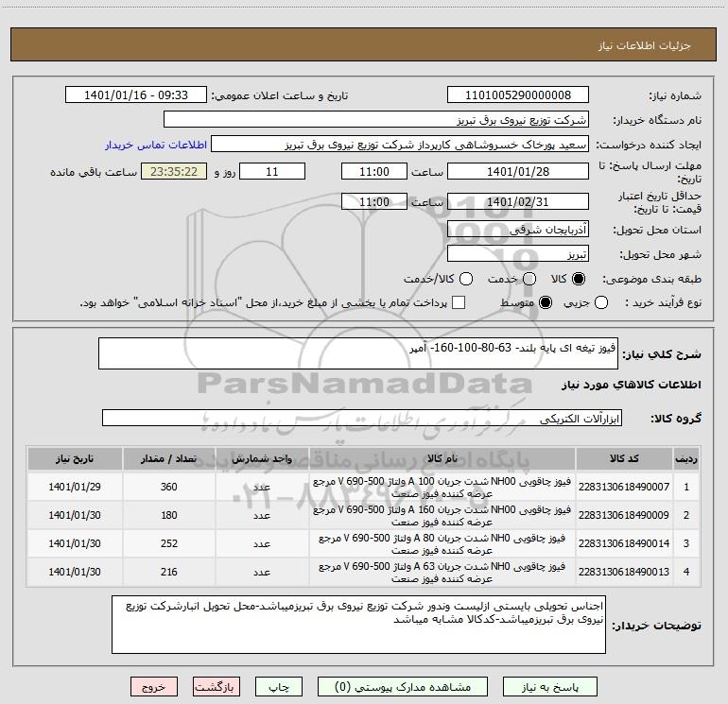The image size is (728, 704).
Task: Click the 80 A fuse item name
Action: pyautogui.click(x=442, y=544)
